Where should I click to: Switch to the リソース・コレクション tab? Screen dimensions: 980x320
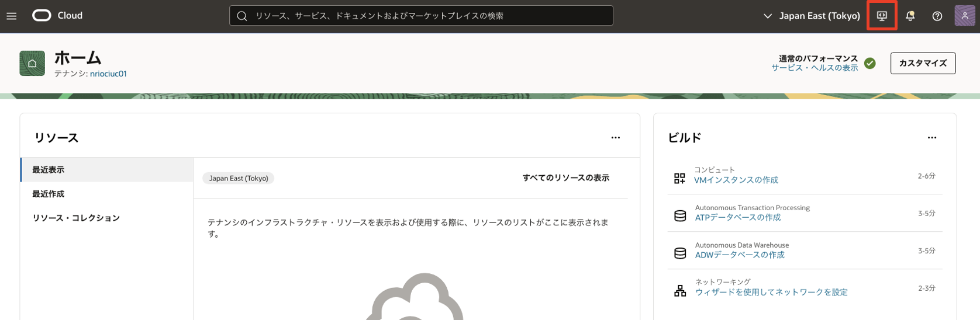click(76, 218)
